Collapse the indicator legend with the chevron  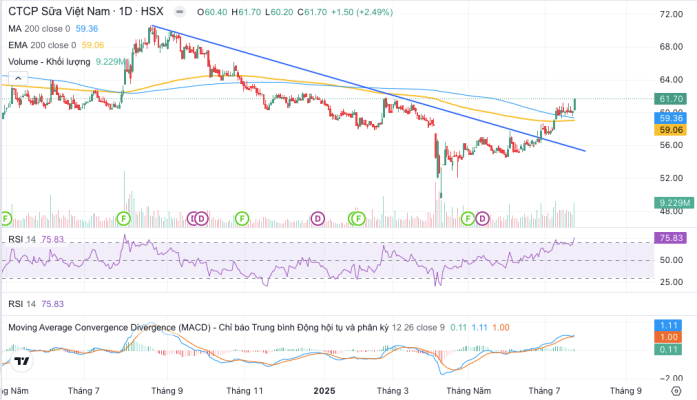coord(18,78)
